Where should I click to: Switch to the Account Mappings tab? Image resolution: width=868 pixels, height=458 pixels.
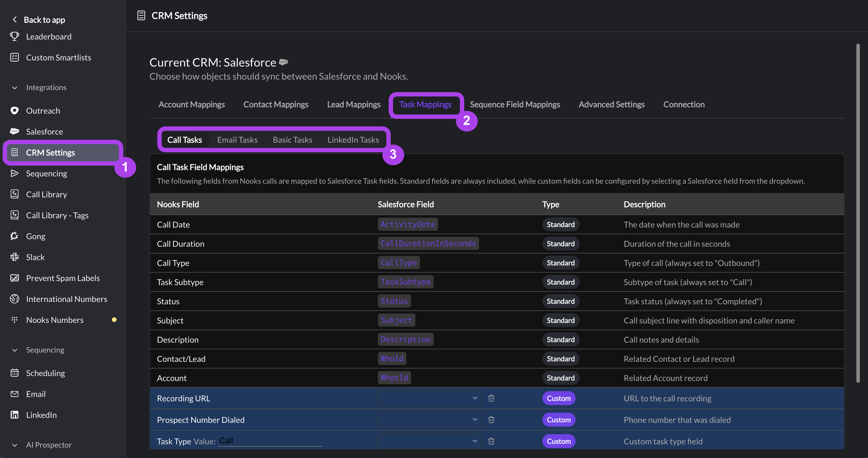(191, 104)
